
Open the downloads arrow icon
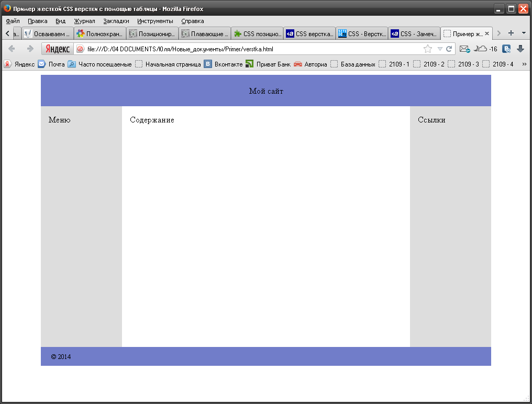520,49
